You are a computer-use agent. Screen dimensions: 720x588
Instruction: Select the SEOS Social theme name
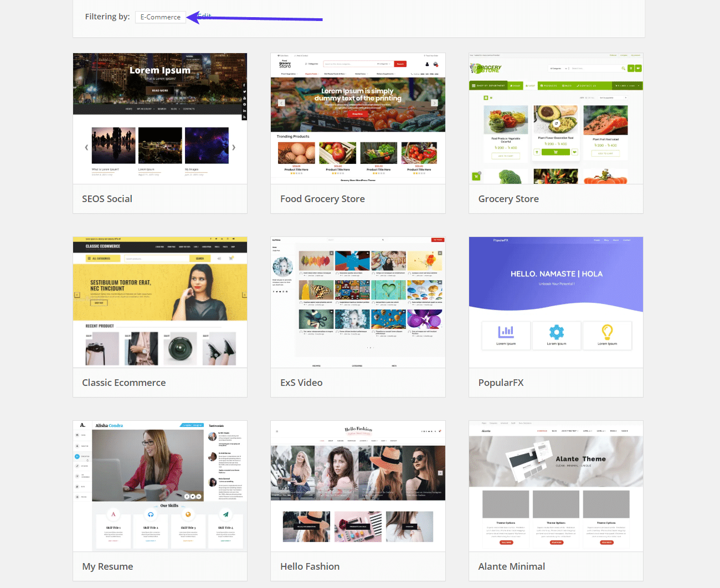(107, 199)
